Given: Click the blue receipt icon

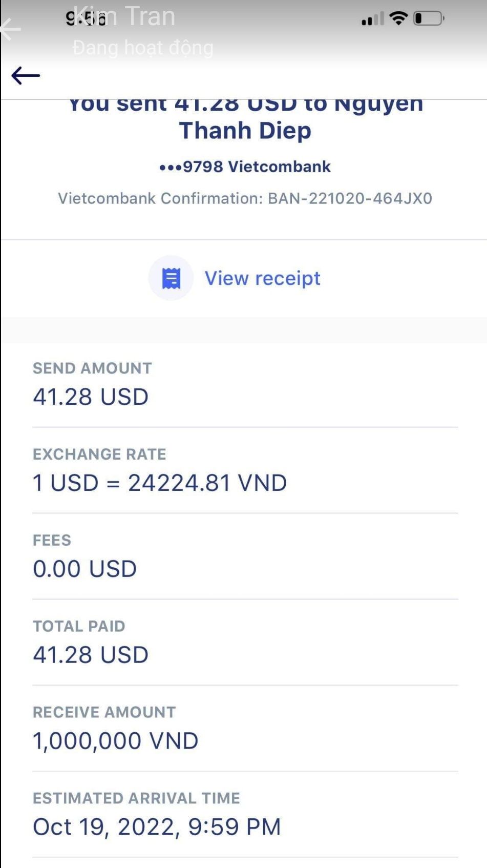Looking at the screenshot, I should (x=171, y=278).
